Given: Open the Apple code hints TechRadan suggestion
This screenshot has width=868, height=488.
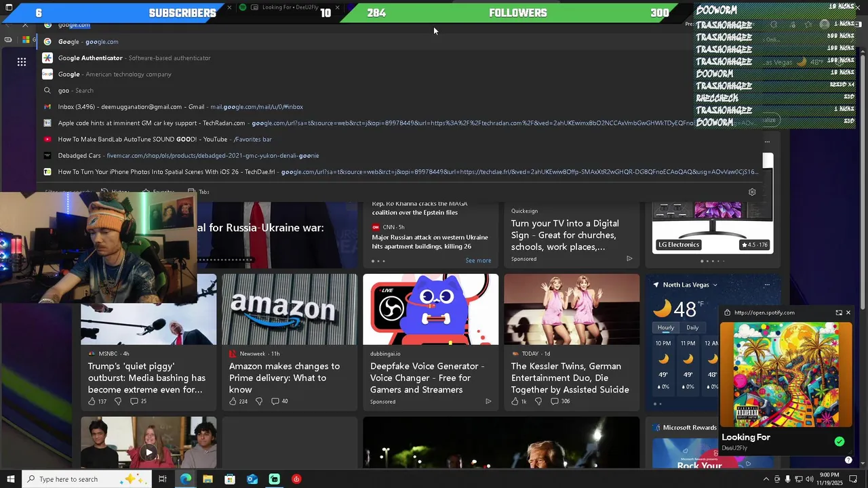Looking at the screenshot, I should (x=400, y=123).
